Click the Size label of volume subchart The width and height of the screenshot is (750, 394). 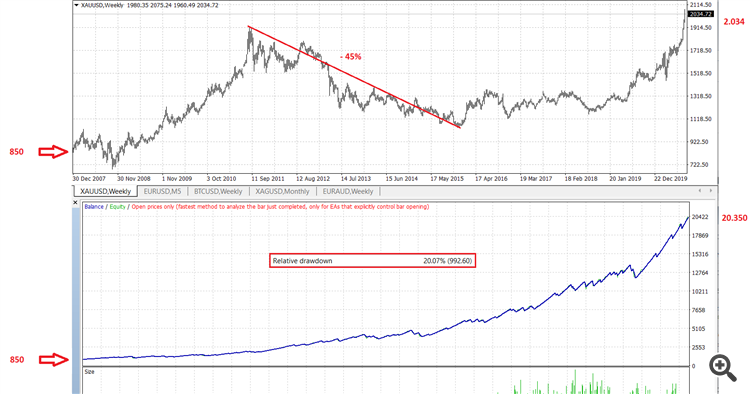pyautogui.click(x=89, y=372)
